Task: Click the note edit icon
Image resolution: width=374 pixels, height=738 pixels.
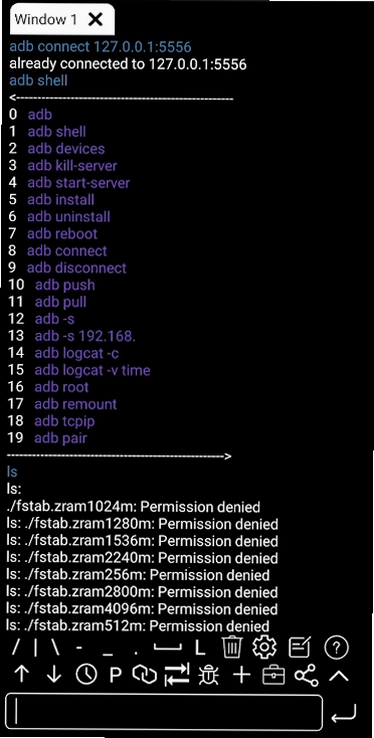Action: tap(300, 648)
